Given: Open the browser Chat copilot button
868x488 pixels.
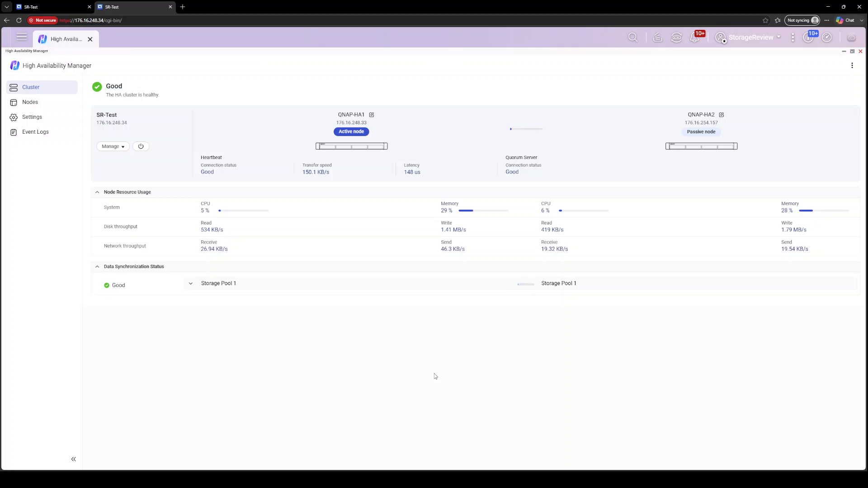Looking at the screenshot, I should pos(845,20).
